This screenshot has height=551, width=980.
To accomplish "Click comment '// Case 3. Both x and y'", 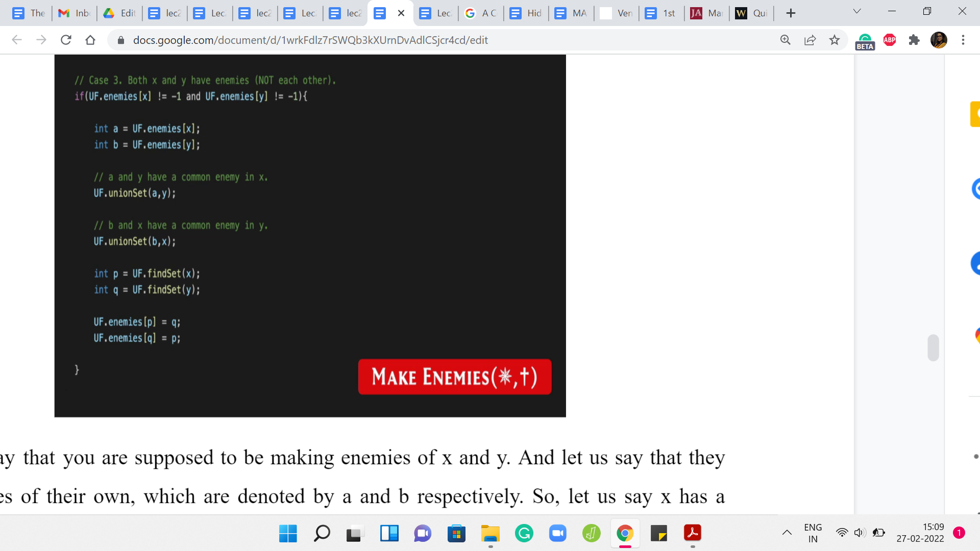I will pos(205,80).
